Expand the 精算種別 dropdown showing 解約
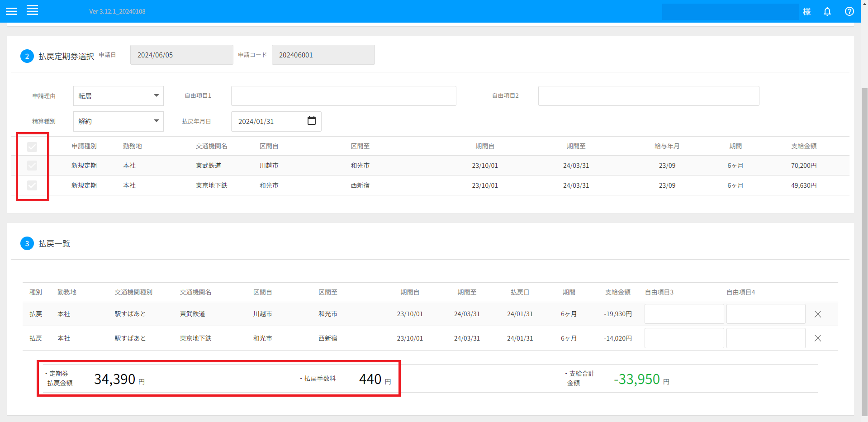Screen dimensions: 868x422 coord(119,121)
